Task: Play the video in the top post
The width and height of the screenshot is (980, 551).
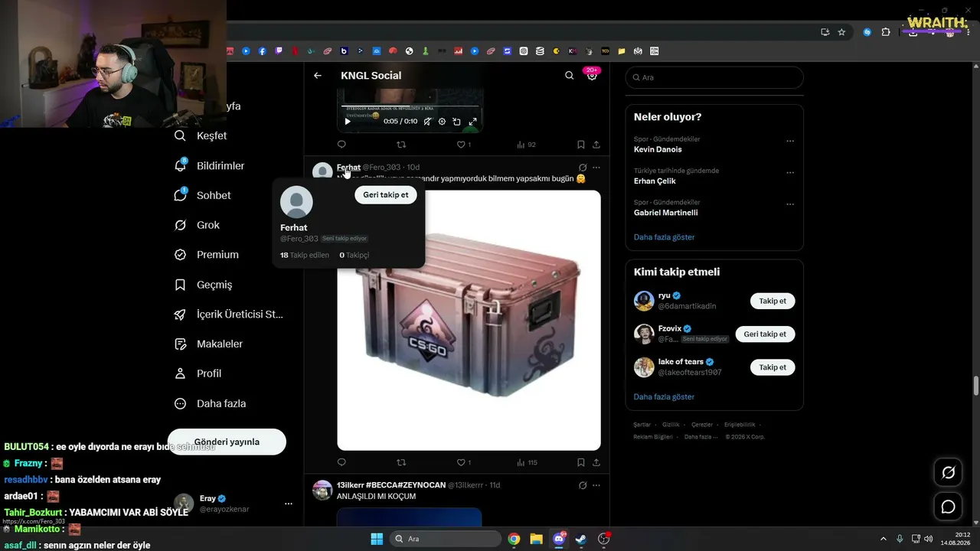Action: pos(348,122)
